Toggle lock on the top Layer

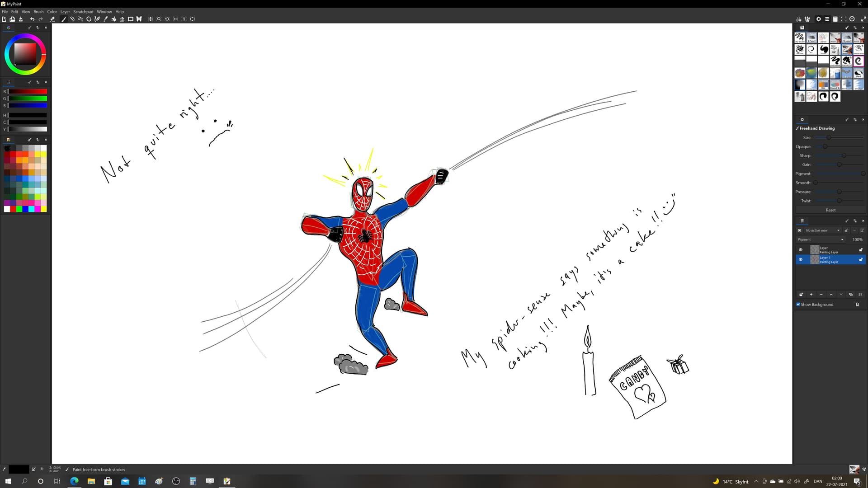[861, 250]
